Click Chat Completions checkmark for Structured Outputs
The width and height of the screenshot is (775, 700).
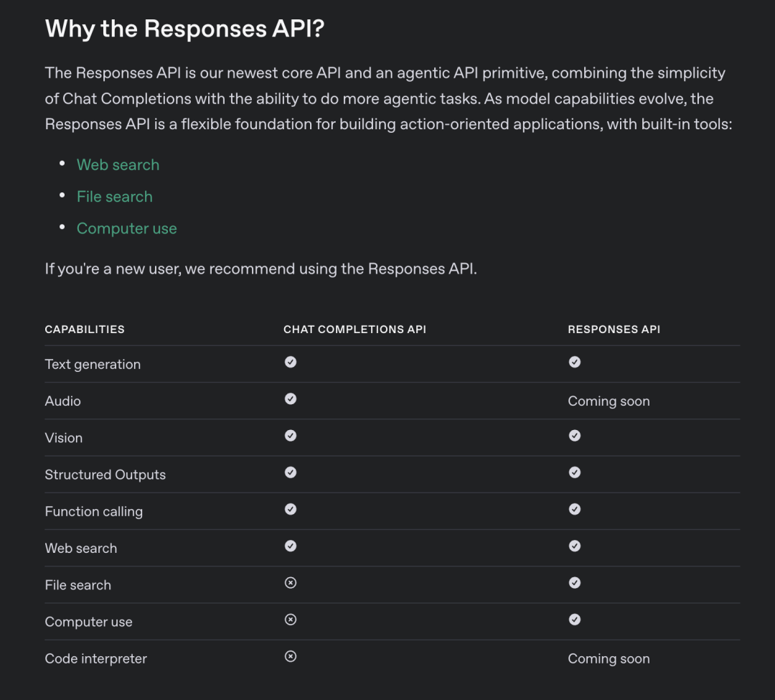point(291,472)
